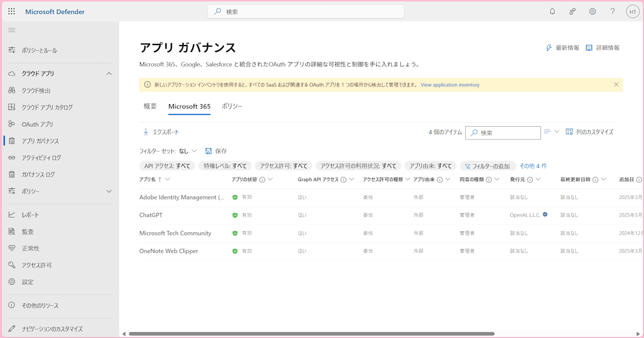Click the community people icon in header
The height and width of the screenshot is (338, 644).
pyautogui.click(x=573, y=11)
